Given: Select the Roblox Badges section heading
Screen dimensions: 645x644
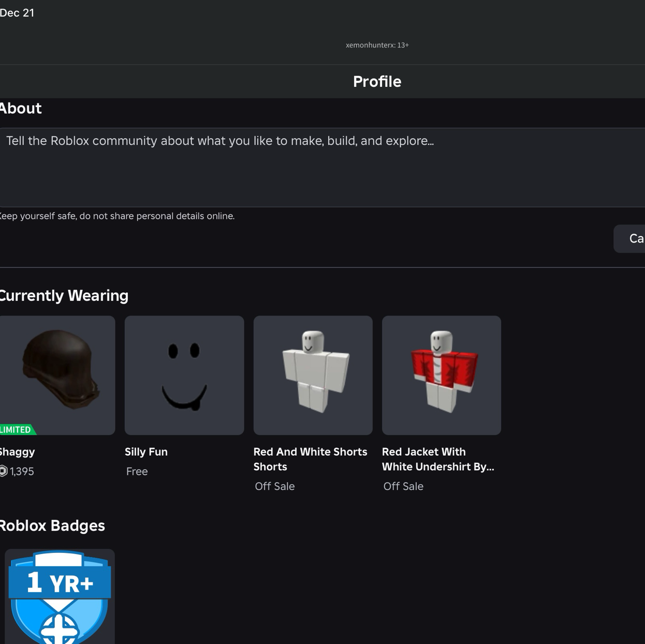Looking at the screenshot, I should click(x=52, y=526).
